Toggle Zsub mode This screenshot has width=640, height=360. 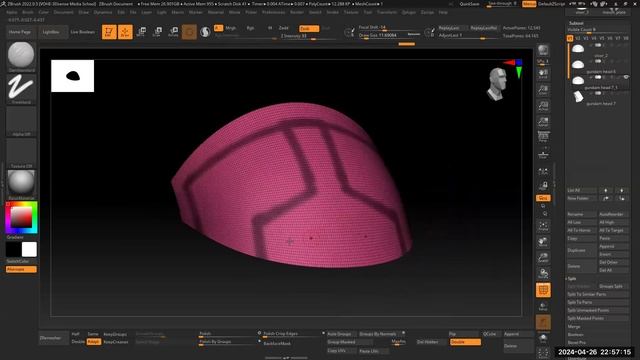pyautogui.click(x=309, y=28)
